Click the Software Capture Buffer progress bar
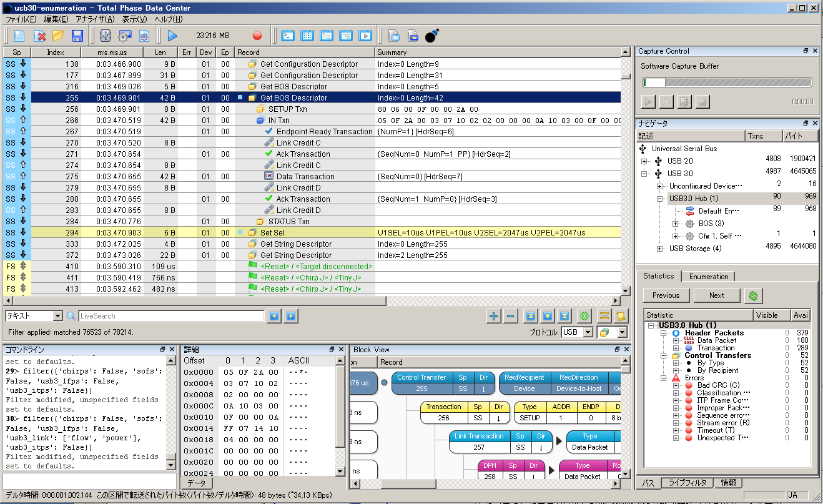The width and height of the screenshot is (823, 504). tap(727, 82)
